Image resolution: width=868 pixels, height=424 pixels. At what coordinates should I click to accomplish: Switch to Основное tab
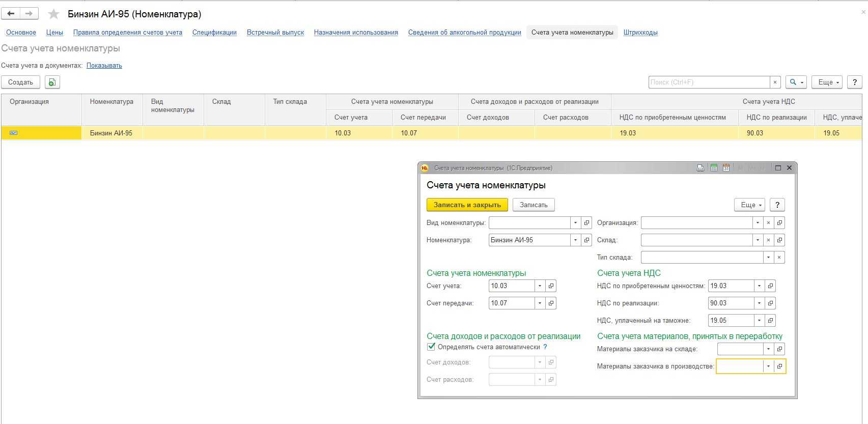click(x=21, y=32)
